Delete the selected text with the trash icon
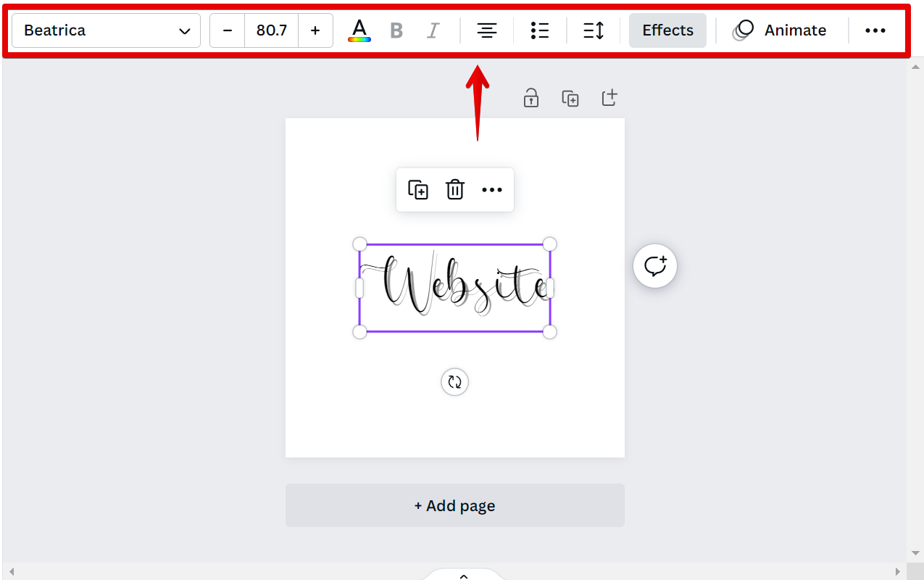This screenshot has height=580, width=924. (x=454, y=190)
